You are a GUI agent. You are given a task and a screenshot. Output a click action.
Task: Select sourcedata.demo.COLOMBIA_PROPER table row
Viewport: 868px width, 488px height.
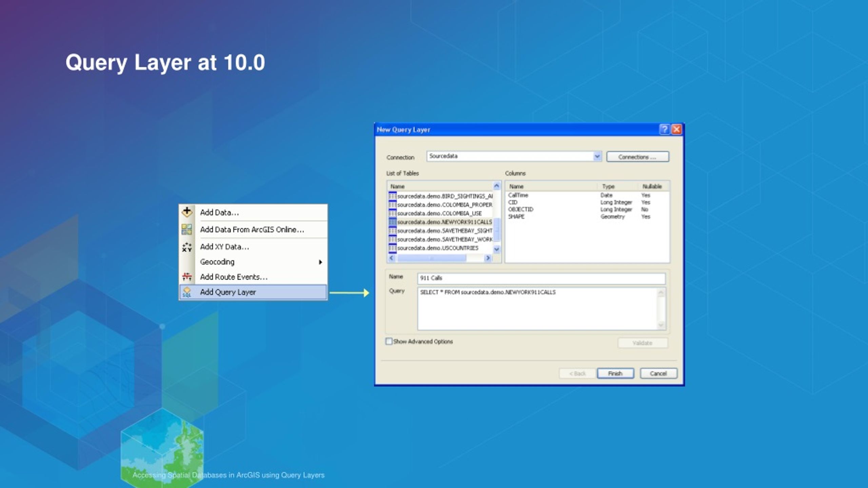tap(440, 205)
